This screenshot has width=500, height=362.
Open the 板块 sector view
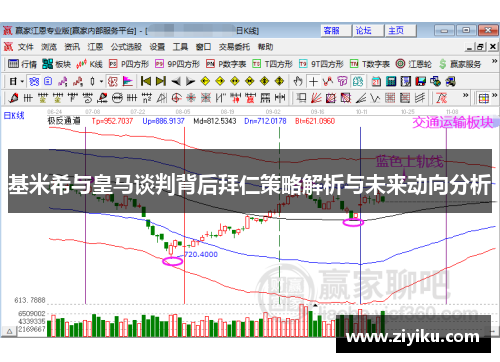click(57, 64)
